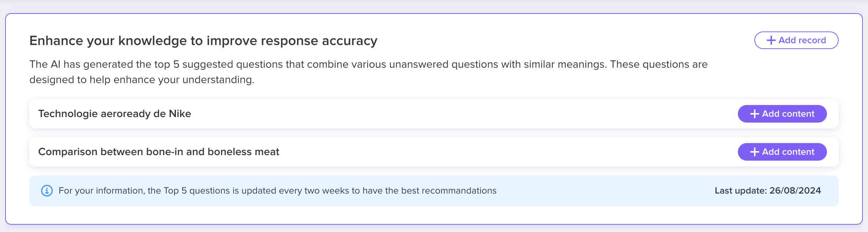Image resolution: width=868 pixels, height=232 pixels.
Task: Add content for Technologie aeroready de Nike
Action: [782, 114]
